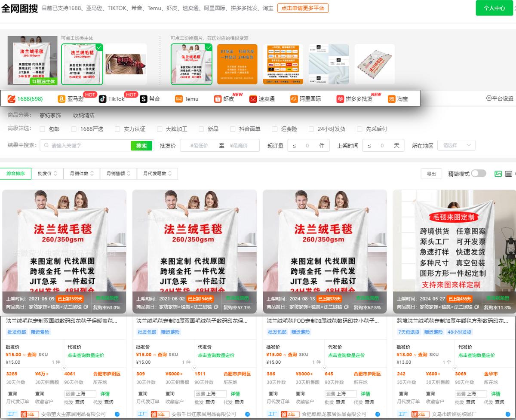Viewport: 516px width, 420px height.
Task: Sort by 月销件数 column
Action: click(x=82, y=173)
